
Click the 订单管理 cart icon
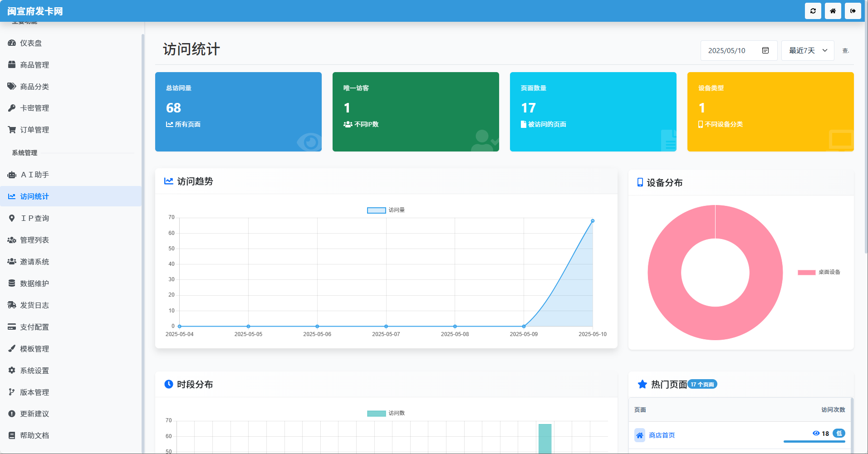(12, 130)
